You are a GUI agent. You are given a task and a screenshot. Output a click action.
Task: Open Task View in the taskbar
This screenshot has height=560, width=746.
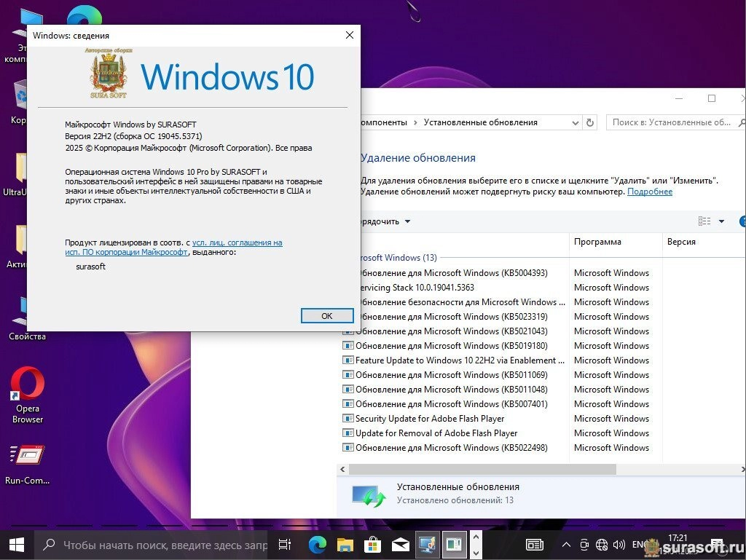click(x=285, y=544)
